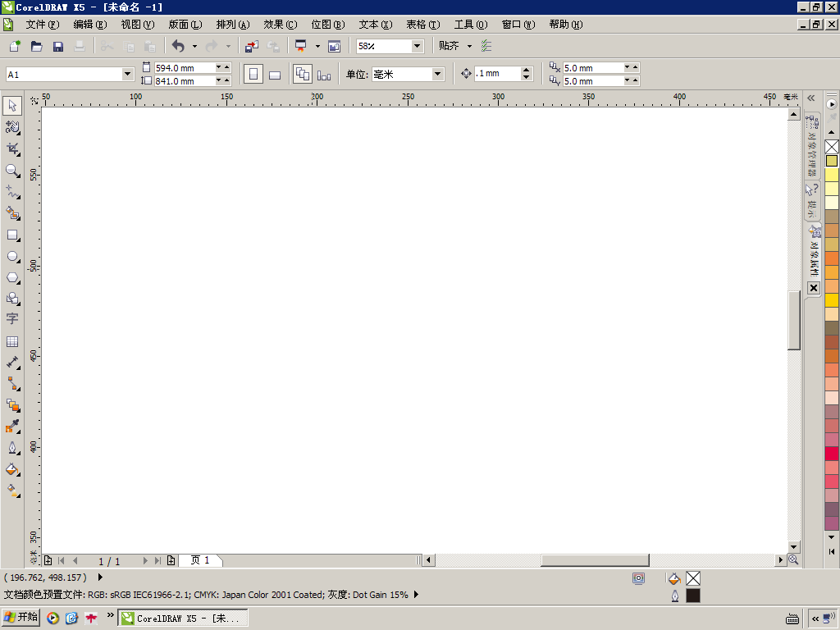Go to the next page arrow
The image size is (840, 630).
click(144, 560)
